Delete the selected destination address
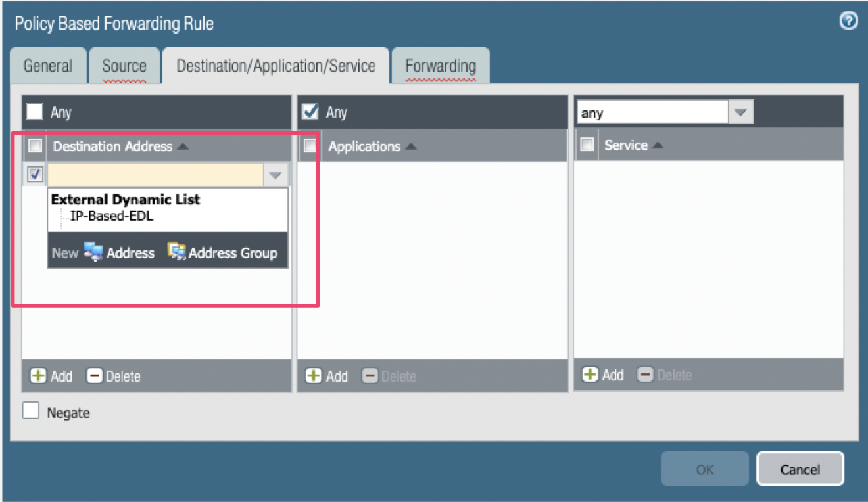Viewport: 868px width, 502px height. 114,376
